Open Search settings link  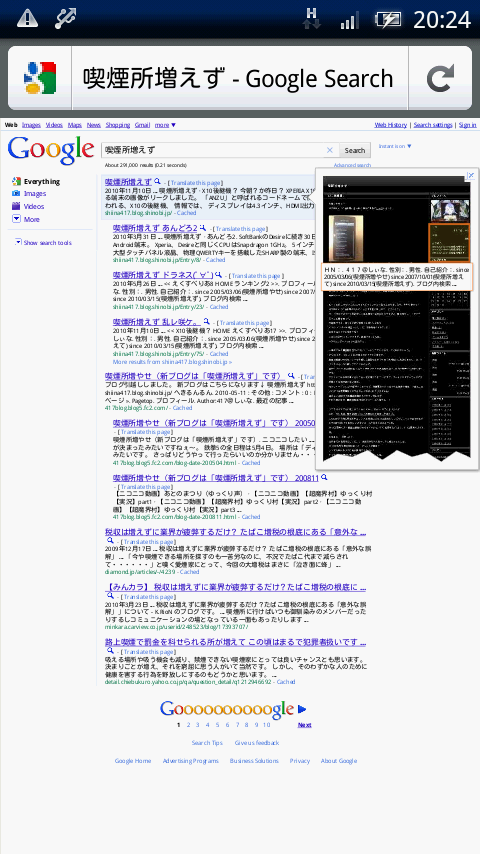[433, 125]
